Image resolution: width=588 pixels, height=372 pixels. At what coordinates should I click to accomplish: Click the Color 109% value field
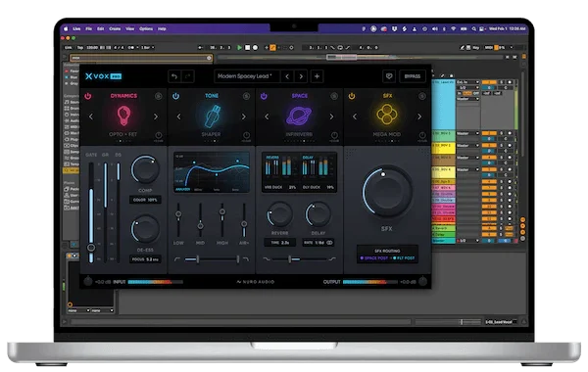click(145, 200)
